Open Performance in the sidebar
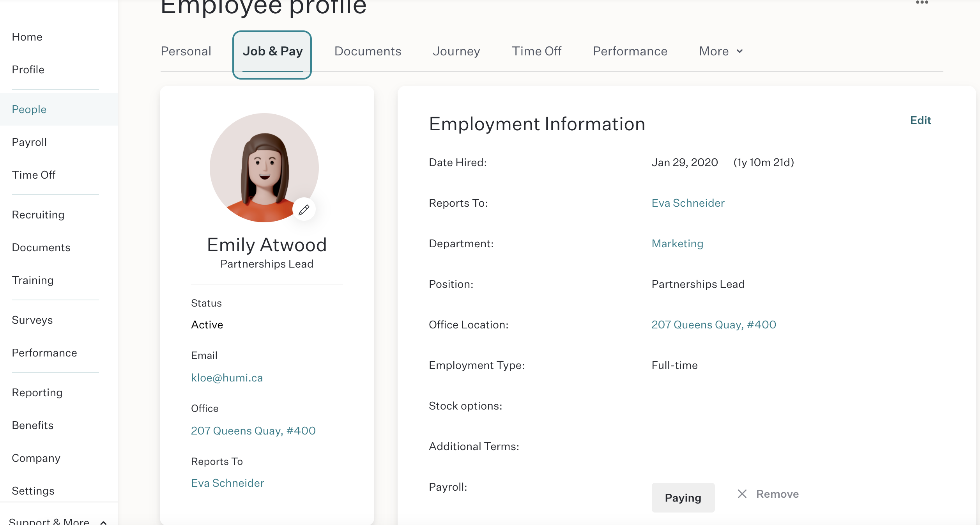Image resolution: width=980 pixels, height=525 pixels. [44, 353]
